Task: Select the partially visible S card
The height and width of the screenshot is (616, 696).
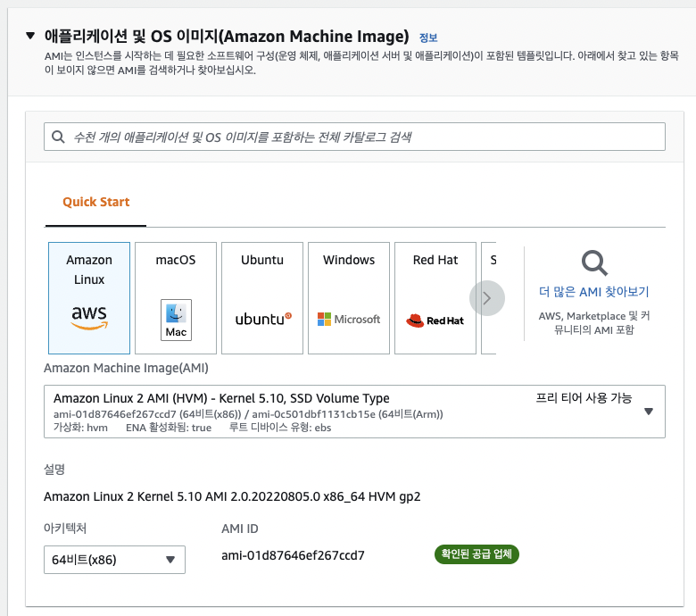Action: [489, 298]
